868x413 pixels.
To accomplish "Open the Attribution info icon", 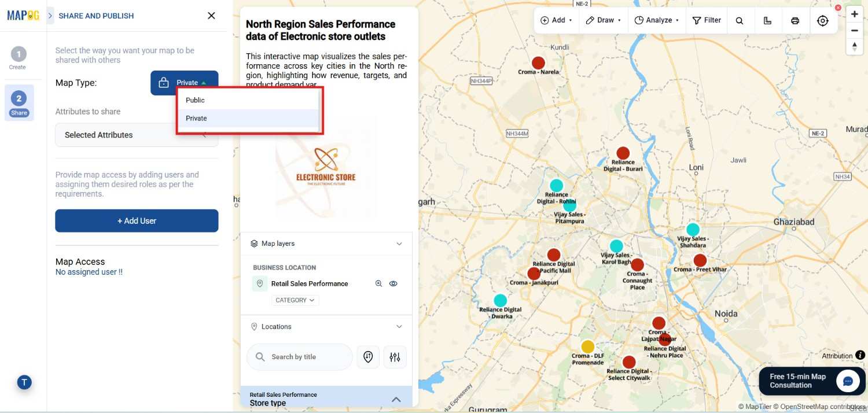I will point(860,355).
